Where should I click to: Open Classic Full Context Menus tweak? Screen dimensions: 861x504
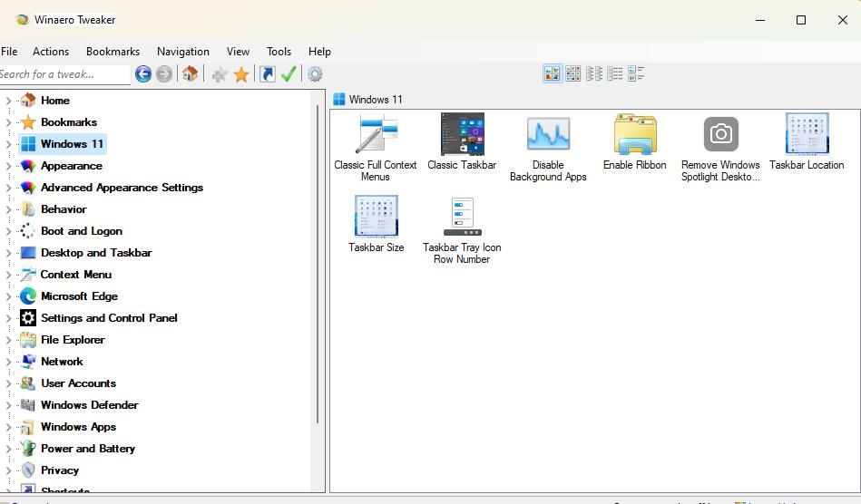(376, 148)
